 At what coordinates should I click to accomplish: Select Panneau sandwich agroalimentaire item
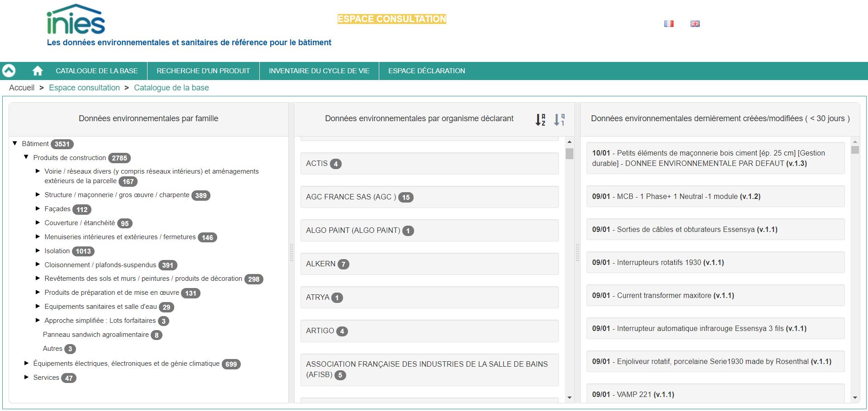point(102,335)
